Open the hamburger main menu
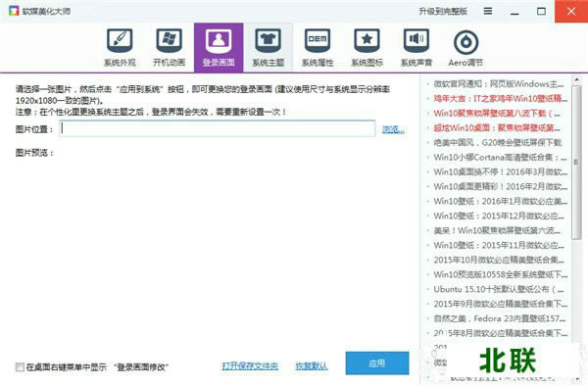This screenshot has height=386, width=588. click(x=487, y=11)
